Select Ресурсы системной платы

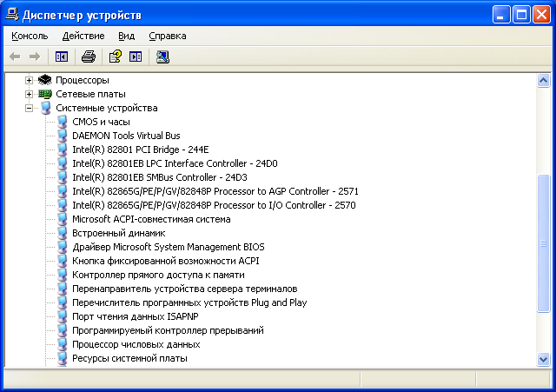point(129,358)
